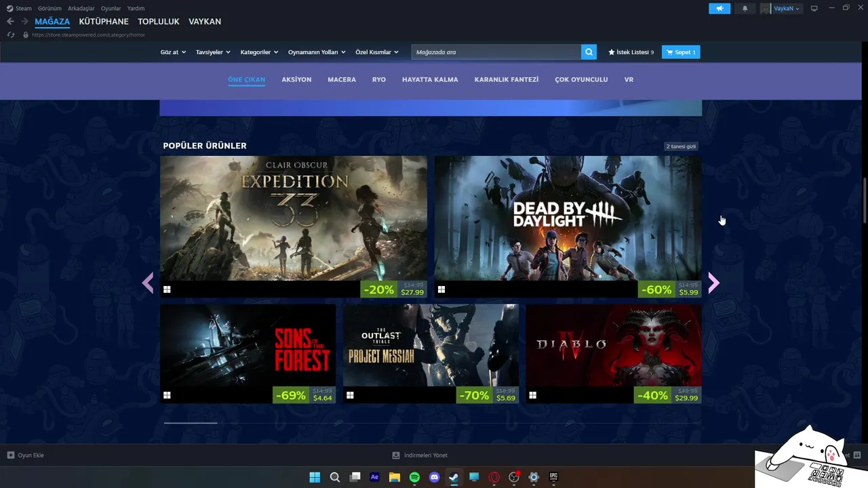
Task: Expand the Göz at dropdown
Action: point(173,52)
